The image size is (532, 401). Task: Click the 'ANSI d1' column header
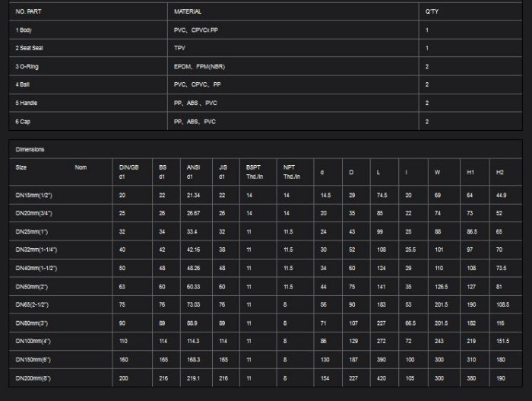193,171
